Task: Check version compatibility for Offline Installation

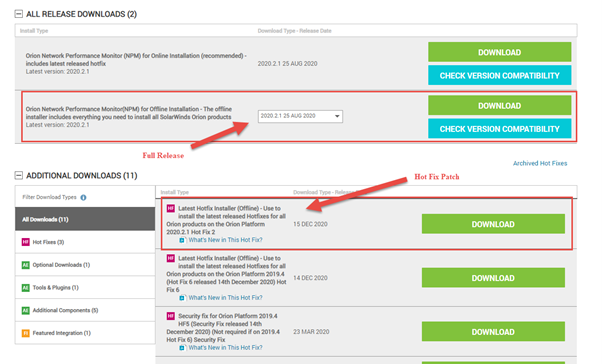Action: (499, 129)
